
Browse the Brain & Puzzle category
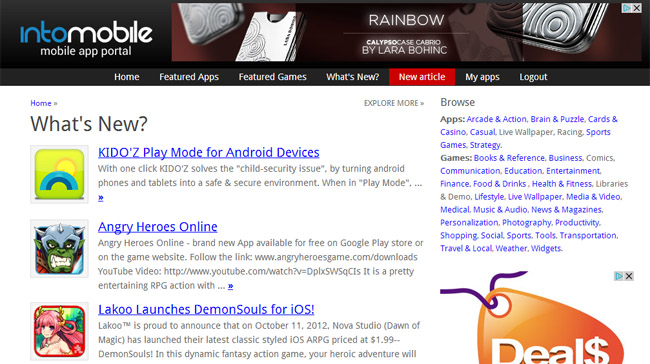tap(557, 119)
